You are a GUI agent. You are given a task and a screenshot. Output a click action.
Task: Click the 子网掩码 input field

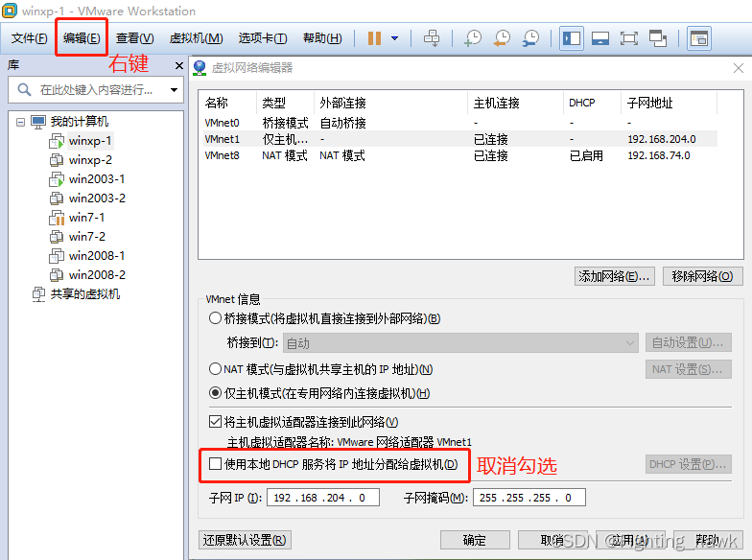pyautogui.click(x=529, y=498)
